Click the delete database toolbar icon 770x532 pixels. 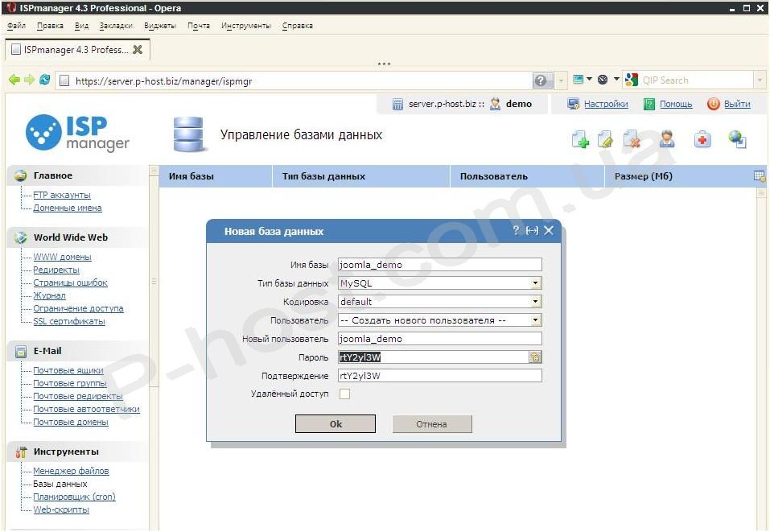click(632, 139)
